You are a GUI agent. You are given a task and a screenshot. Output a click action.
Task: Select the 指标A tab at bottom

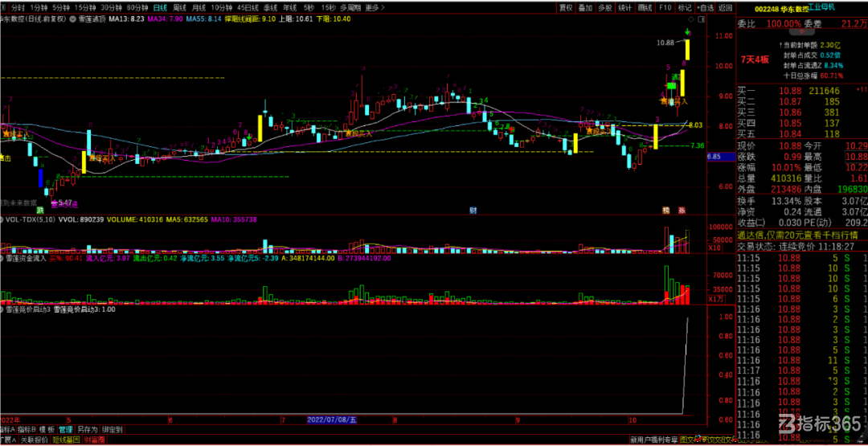pyautogui.click(x=7, y=429)
